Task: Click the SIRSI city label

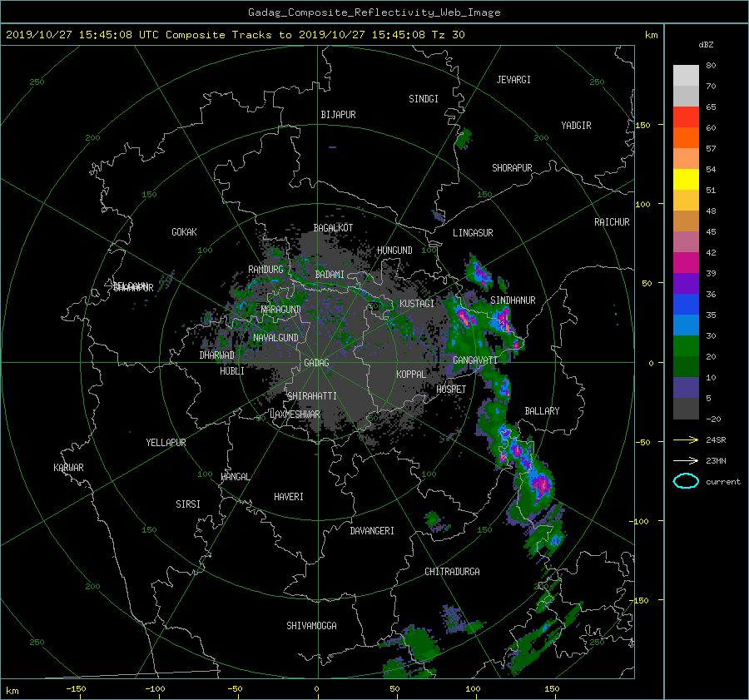Action: pos(188,504)
